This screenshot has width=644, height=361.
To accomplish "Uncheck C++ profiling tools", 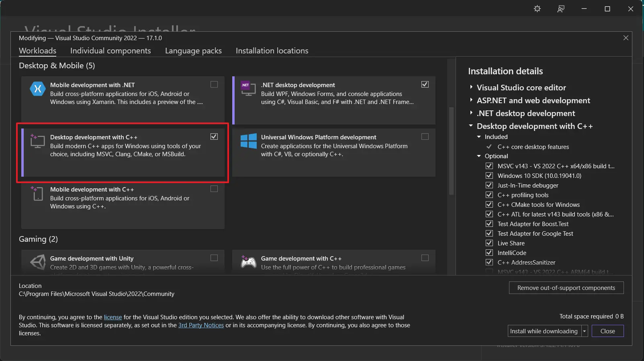I will 489,195.
